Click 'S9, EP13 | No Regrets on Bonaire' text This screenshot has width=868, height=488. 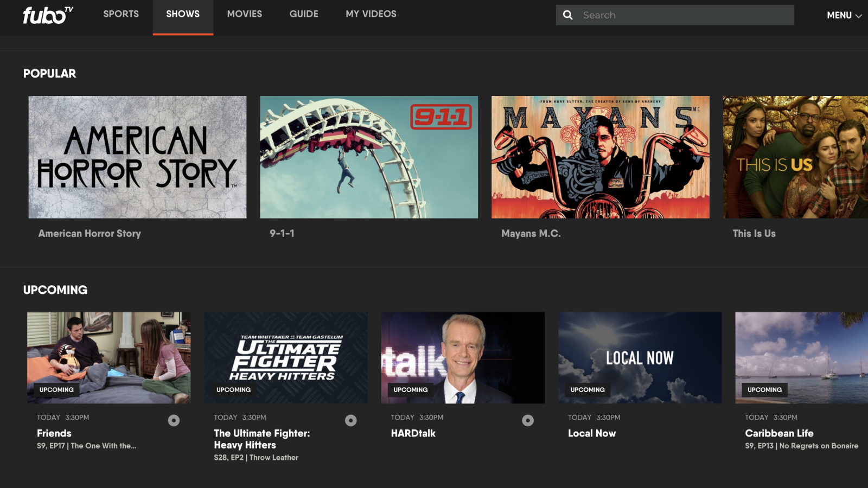click(x=801, y=446)
